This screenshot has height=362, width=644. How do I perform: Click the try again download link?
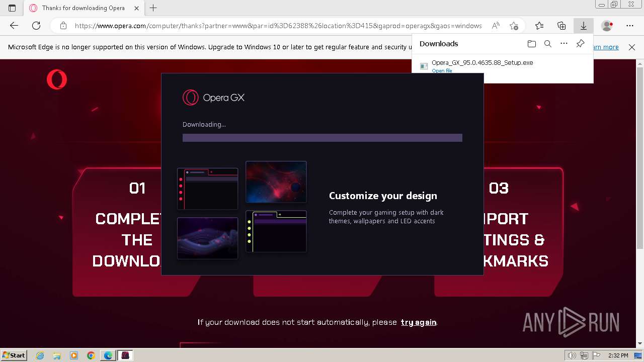click(x=419, y=322)
